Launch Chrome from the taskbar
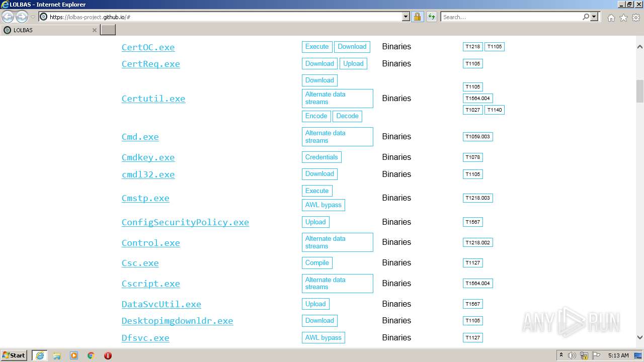The image size is (644, 362). coord(91,355)
